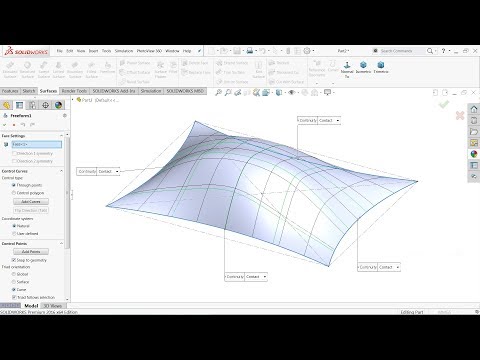Open the File menu
480x360 pixels.
pyautogui.click(x=60, y=51)
